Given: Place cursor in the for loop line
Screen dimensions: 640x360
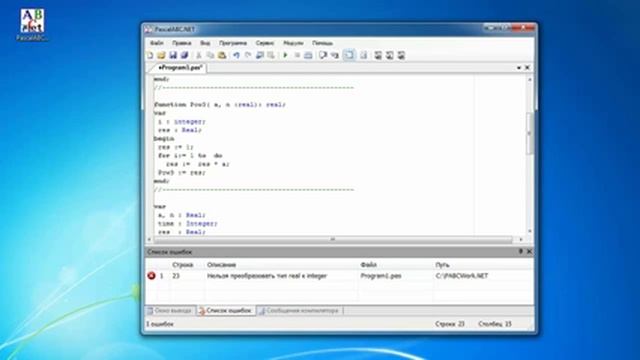Looking at the screenshot, I should coord(190,156).
